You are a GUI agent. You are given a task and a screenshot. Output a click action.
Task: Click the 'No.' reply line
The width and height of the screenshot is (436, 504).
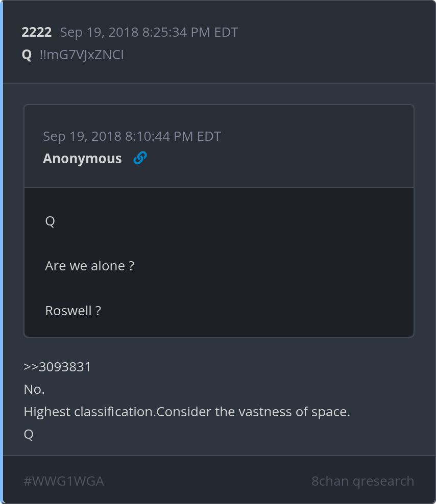click(x=34, y=389)
